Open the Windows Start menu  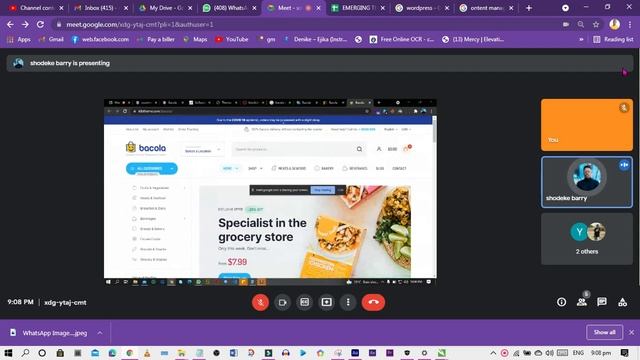coord(8,353)
